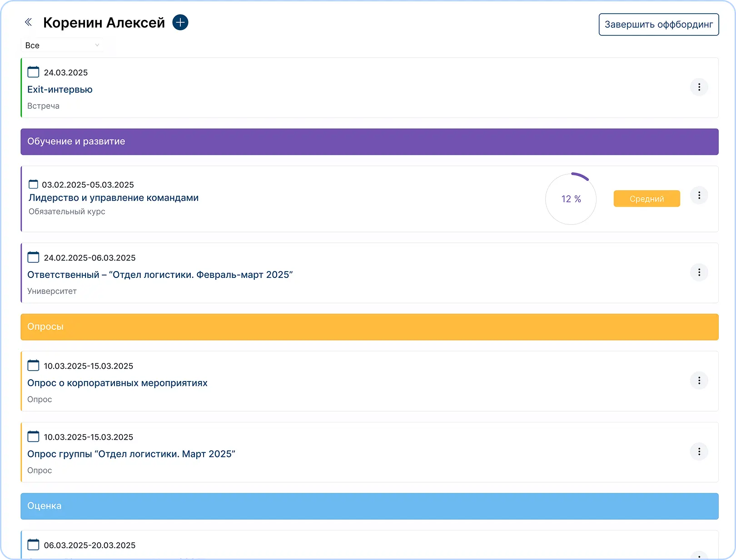Click Завершить оффбординг button
736x560 pixels.
point(658,25)
